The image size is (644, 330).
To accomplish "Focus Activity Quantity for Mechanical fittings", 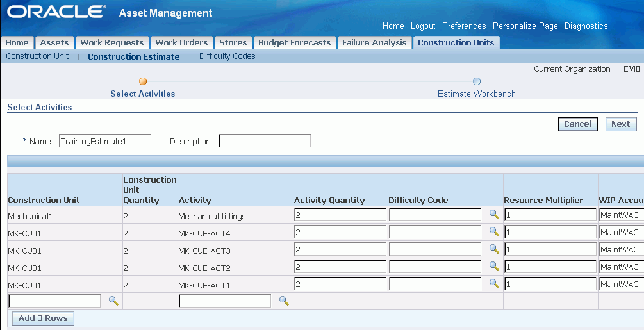I will [x=340, y=215].
